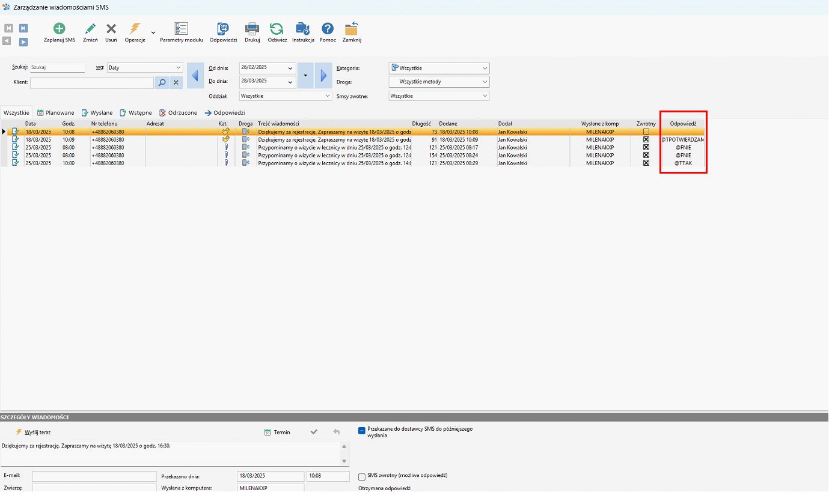This screenshot has height=504, width=829.
Task: Open the Od dnia date picker
Action: 291,68
